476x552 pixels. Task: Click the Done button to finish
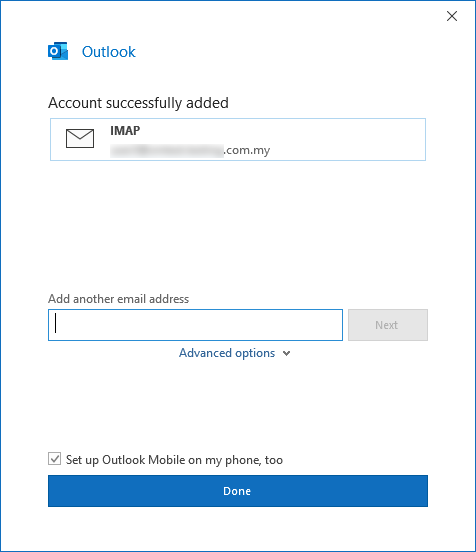(x=238, y=491)
